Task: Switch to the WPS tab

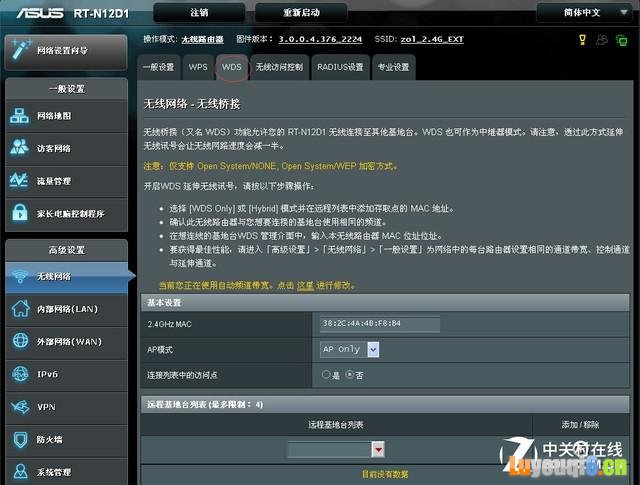Action: coord(198,67)
